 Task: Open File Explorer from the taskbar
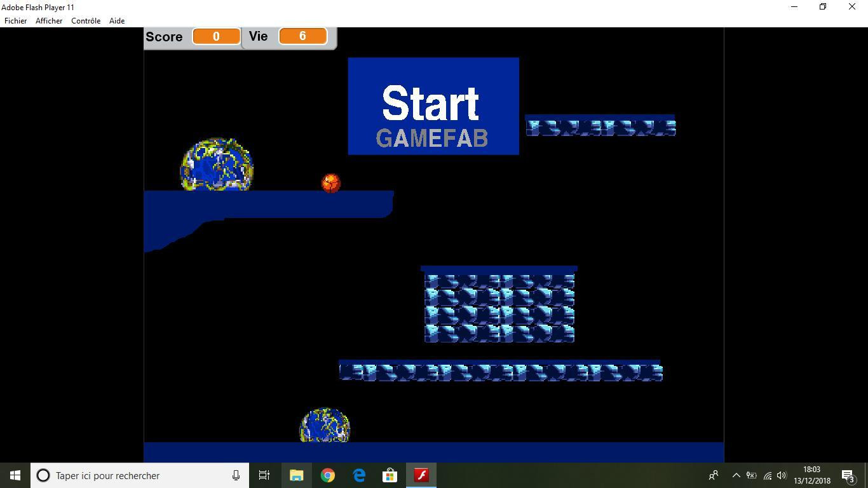point(297,475)
